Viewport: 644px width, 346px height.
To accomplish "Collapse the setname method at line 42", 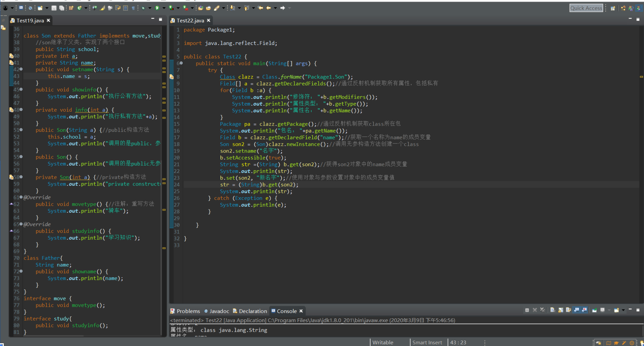I will (21, 69).
